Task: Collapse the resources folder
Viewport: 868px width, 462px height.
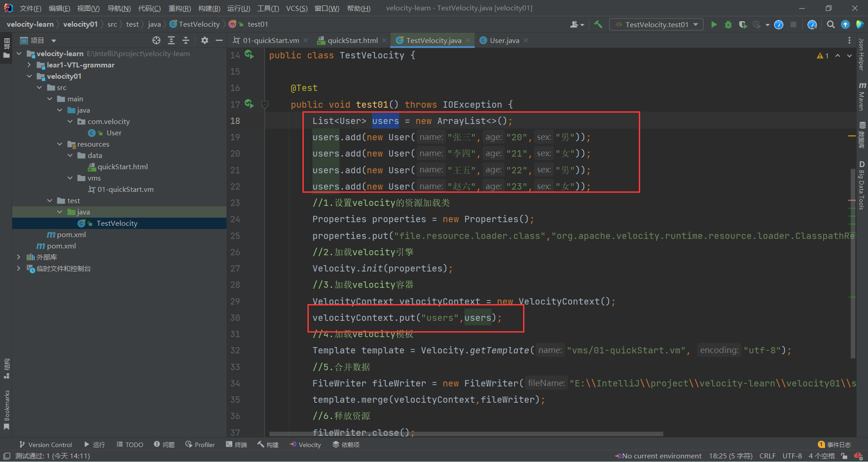Action: coord(60,144)
